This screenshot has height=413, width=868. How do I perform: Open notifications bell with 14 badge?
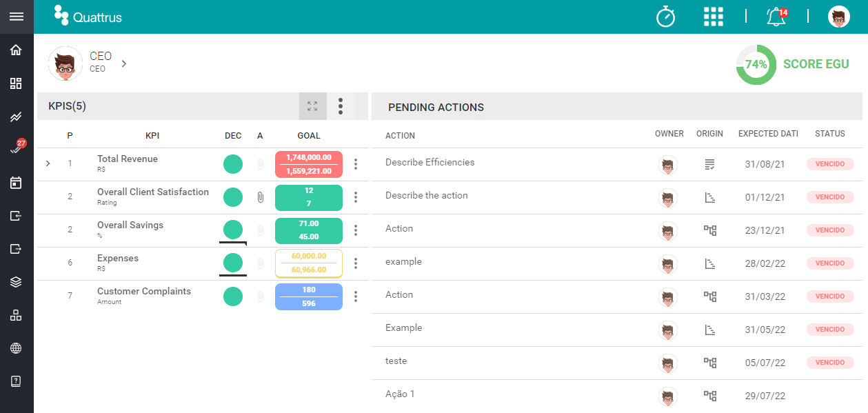[x=777, y=17]
